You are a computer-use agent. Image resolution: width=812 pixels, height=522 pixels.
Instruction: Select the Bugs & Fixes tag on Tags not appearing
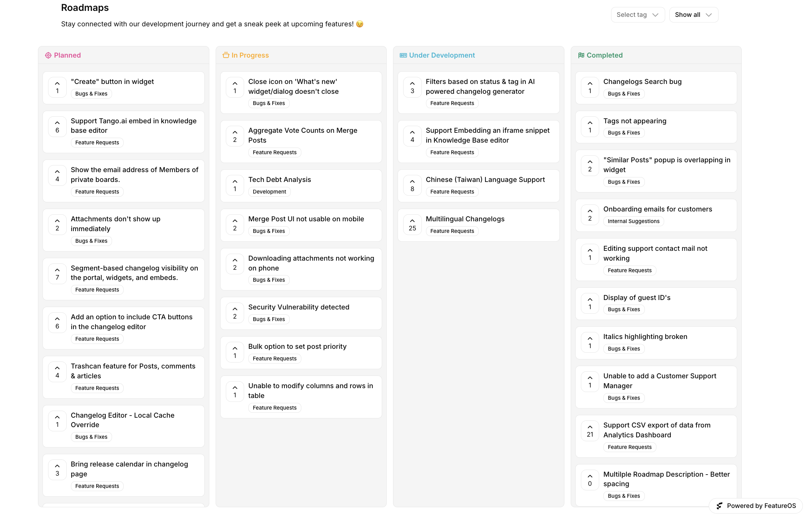(624, 132)
